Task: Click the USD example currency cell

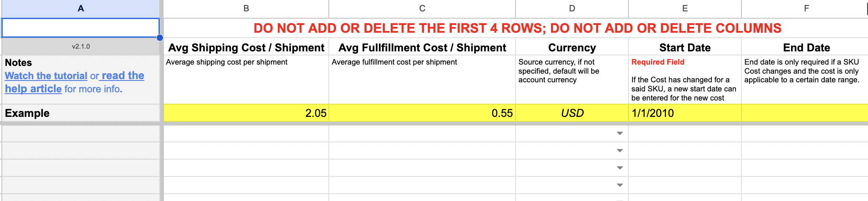Action: click(x=572, y=113)
